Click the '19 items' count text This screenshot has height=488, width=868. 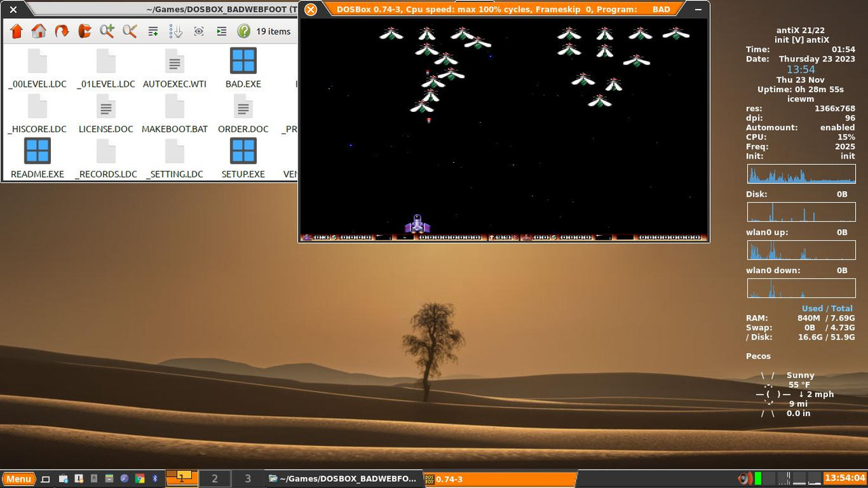click(273, 31)
